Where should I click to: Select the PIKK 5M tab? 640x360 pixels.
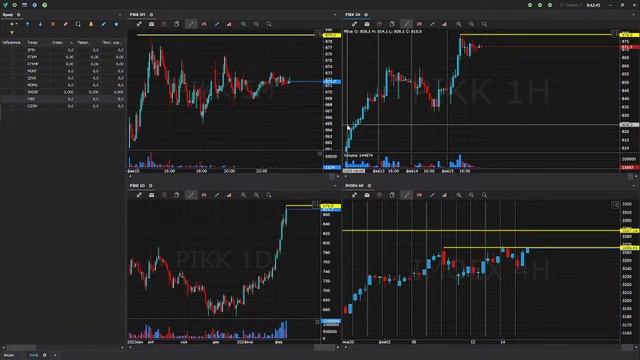point(138,15)
